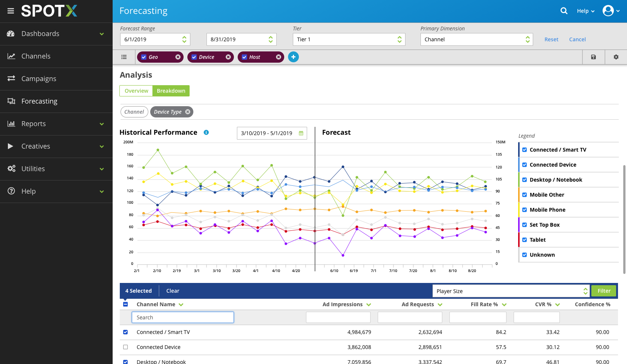Switch to the Overview tab
The width and height of the screenshot is (627, 364).
tap(136, 91)
